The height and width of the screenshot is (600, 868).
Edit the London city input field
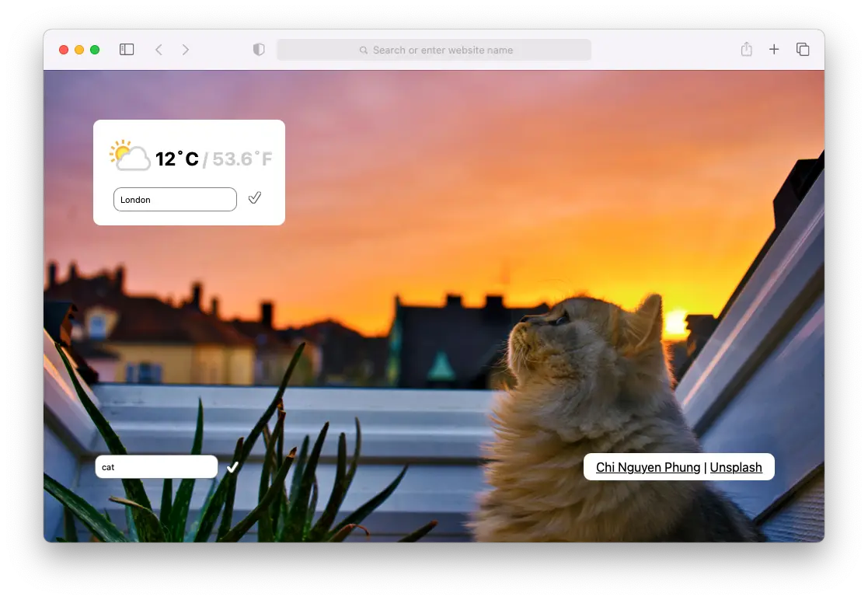point(175,199)
